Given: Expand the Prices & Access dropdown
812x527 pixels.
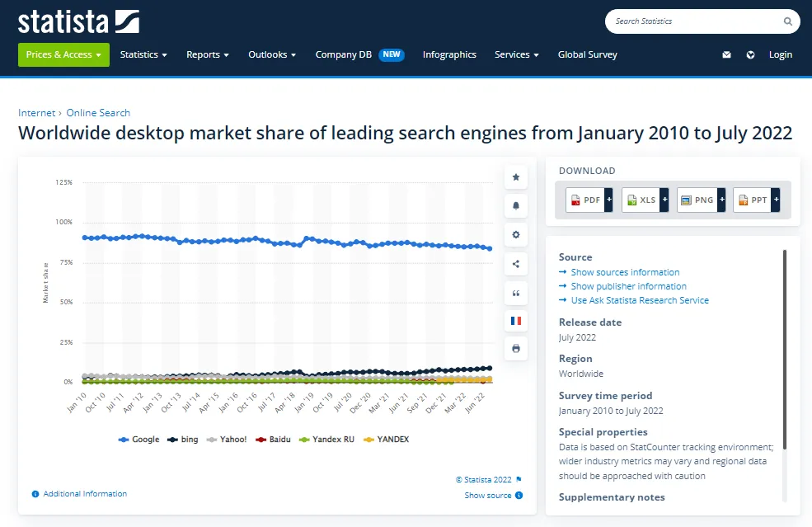Looking at the screenshot, I should [63, 55].
